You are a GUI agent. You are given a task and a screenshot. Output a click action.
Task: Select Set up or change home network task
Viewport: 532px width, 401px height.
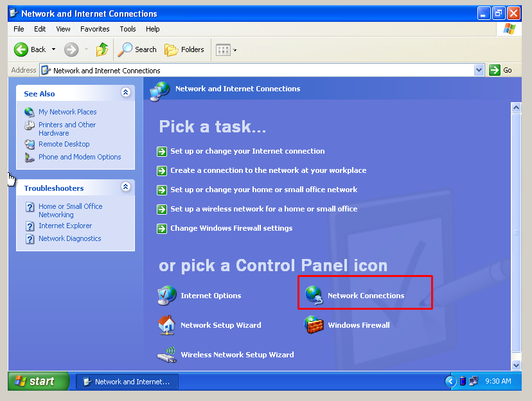coord(263,190)
